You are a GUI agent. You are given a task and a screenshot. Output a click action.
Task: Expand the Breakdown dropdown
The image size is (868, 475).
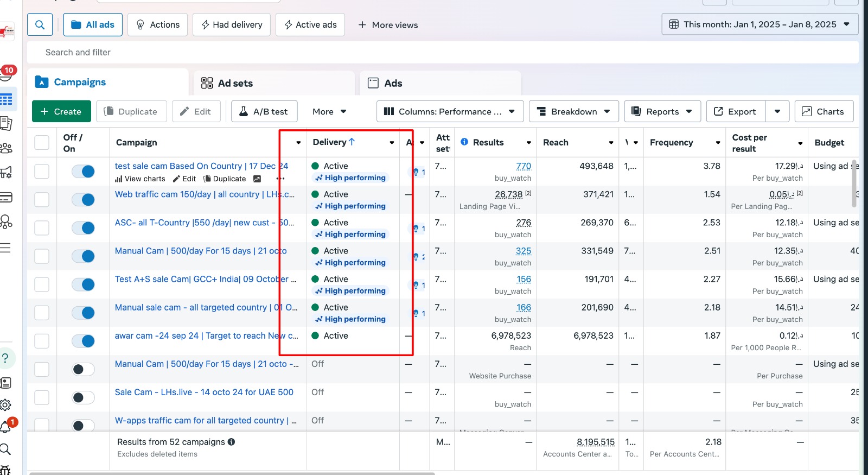pos(573,111)
